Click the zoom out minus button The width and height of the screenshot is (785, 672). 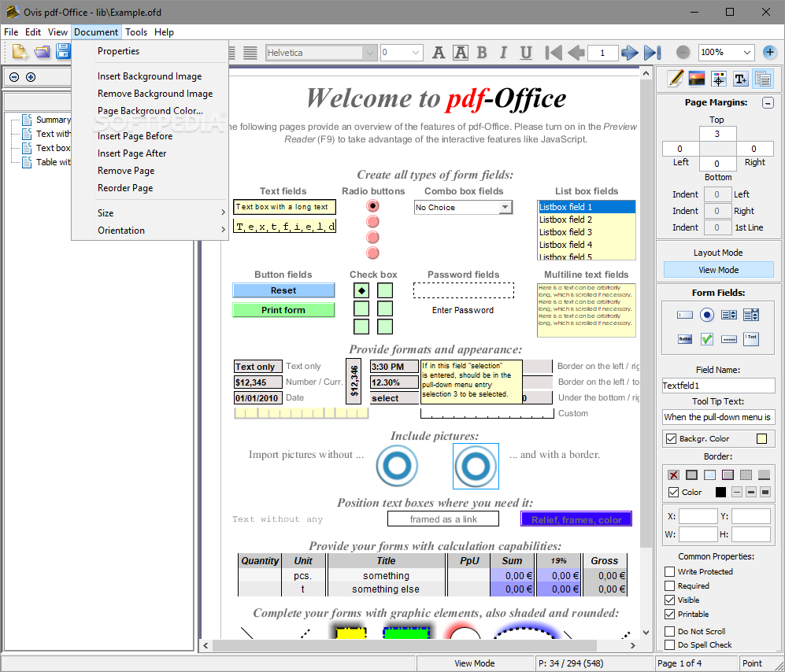[683, 52]
